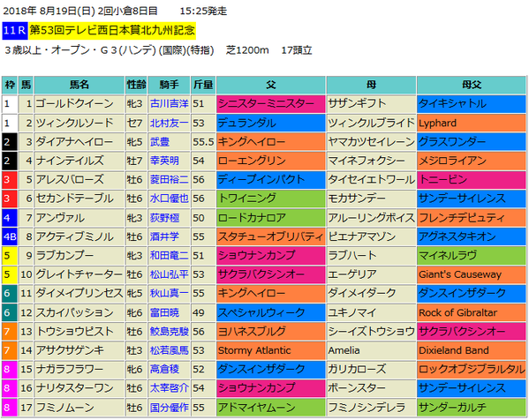Open jockey link 北村友一
Screen dimensions: 529x420
(169, 123)
